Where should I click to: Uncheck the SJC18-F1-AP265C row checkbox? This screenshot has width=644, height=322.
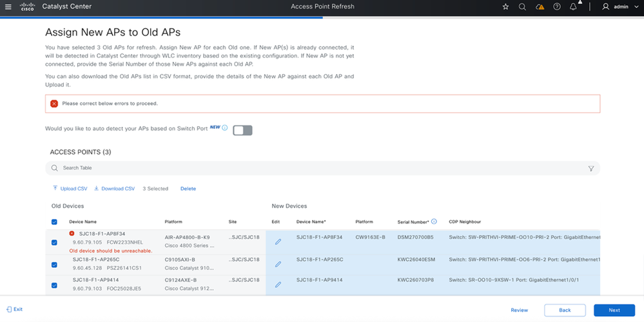[x=54, y=265]
